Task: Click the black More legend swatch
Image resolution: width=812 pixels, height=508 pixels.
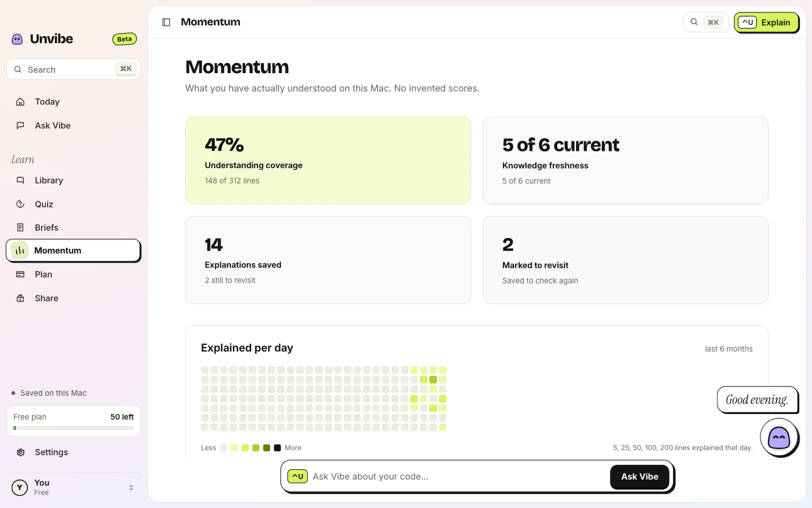Action: [x=277, y=448]
